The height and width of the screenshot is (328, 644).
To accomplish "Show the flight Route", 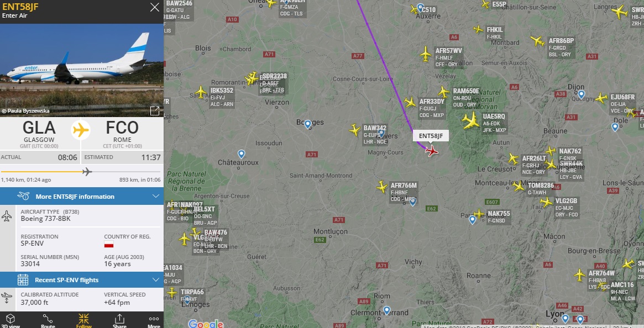I will click(48, 320).
